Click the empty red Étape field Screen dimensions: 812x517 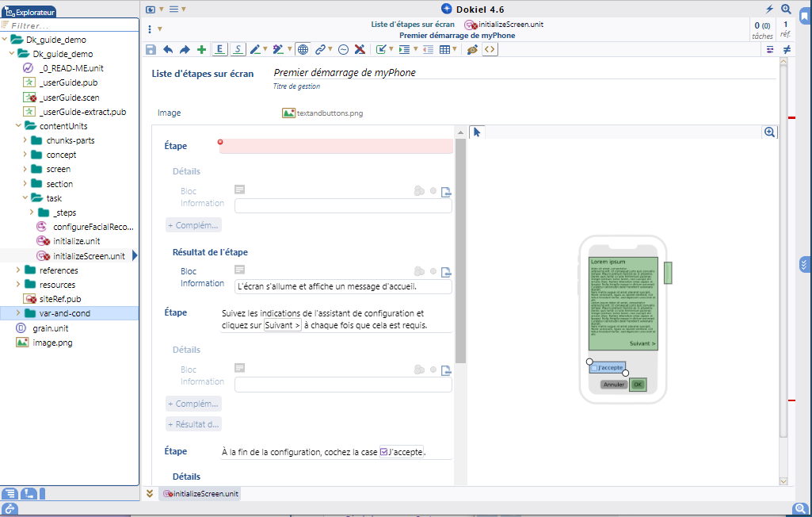coord(336,146)
